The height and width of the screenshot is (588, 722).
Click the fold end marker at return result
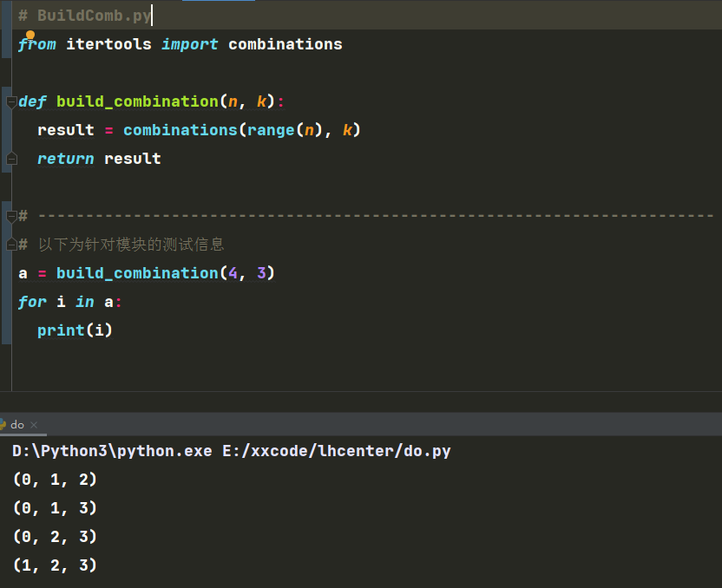[11, 159]
